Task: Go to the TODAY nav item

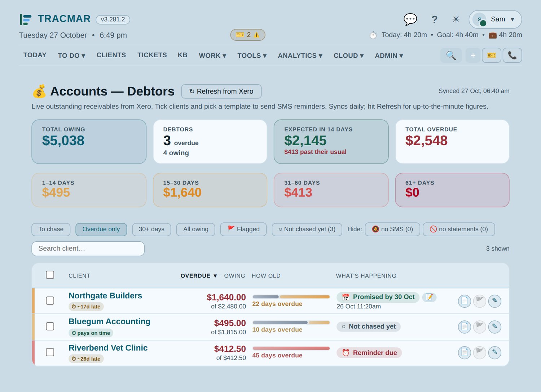Action: pyautogui.click(x=35, y=55)
